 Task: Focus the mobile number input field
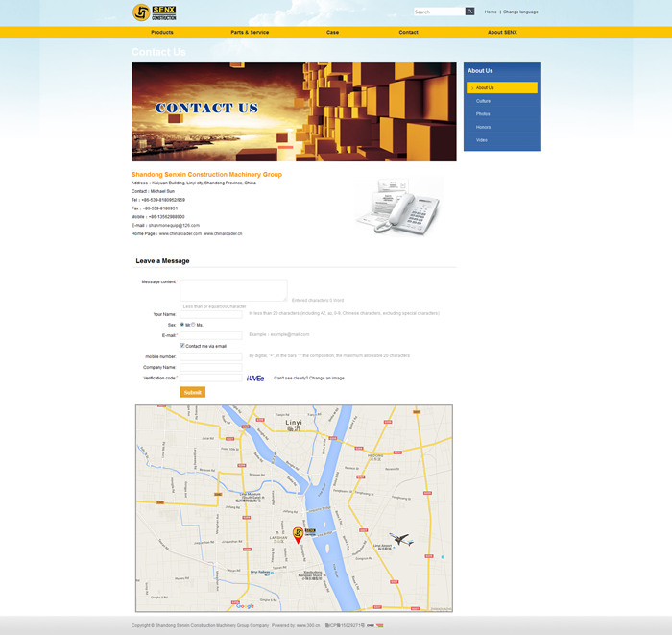point(211,356)
